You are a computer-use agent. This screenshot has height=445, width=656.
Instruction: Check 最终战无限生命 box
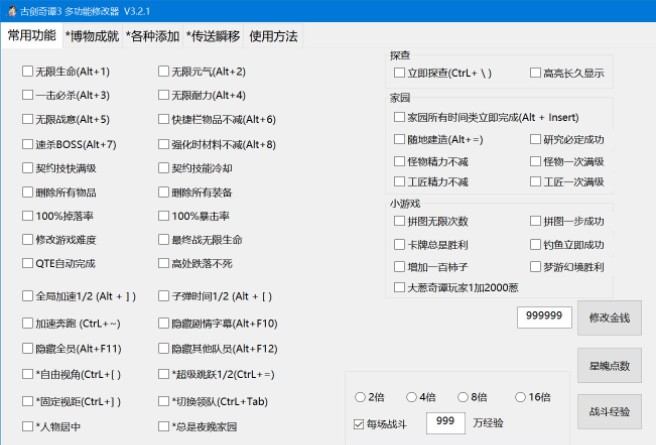click(164, 240)
